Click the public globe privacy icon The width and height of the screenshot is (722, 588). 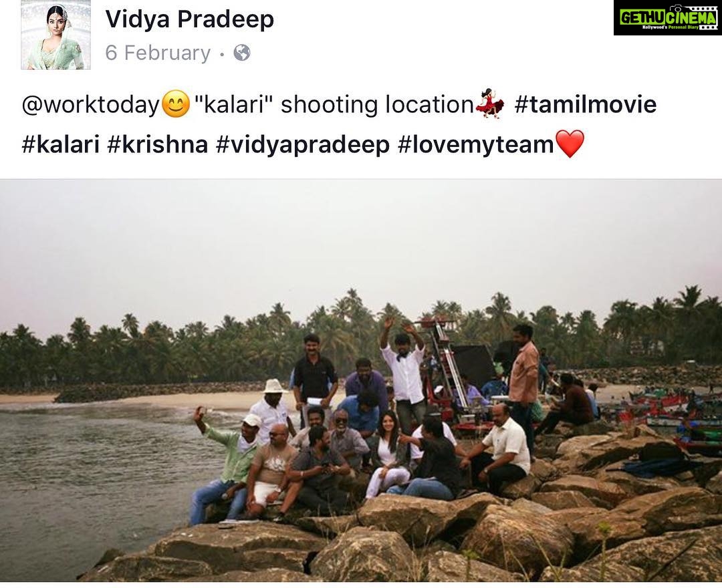point(242,53)
